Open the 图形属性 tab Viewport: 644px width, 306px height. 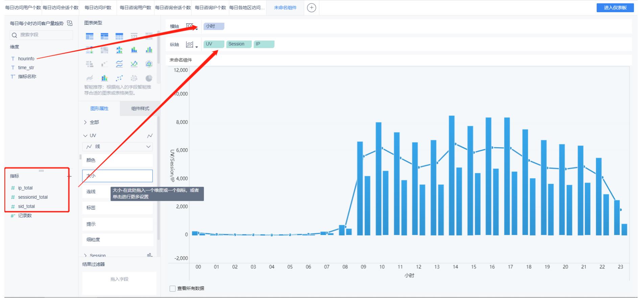pyautogui.click(x=99, y=109)
